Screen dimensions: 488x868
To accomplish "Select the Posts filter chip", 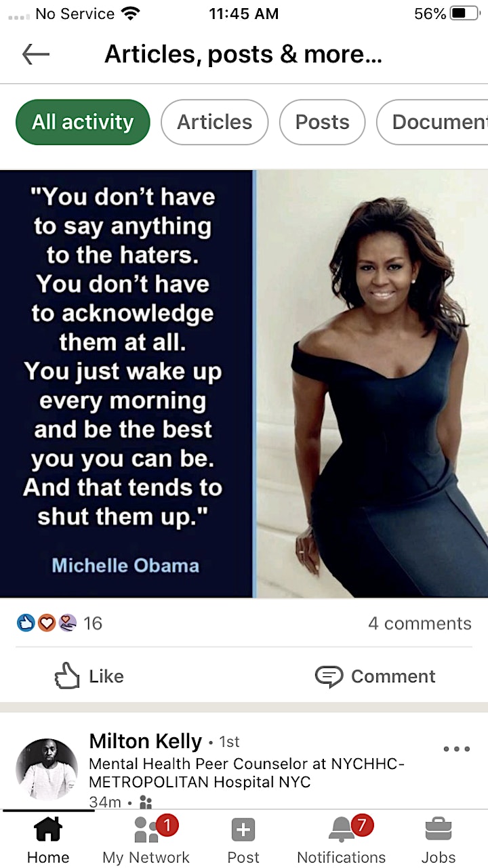I will pos(322,122).
